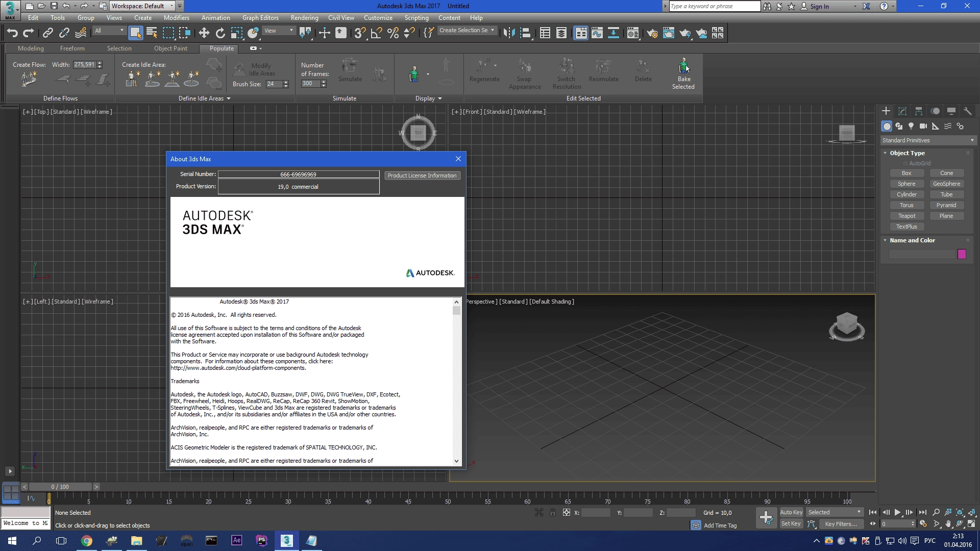Open the reference coordinate View dropdown
Image resolution: width=980 pixels, height=551 pixels.
point(279,31)
